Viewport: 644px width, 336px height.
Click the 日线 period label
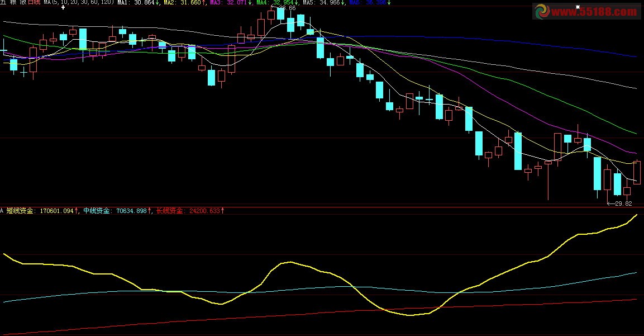click(34, 2)
